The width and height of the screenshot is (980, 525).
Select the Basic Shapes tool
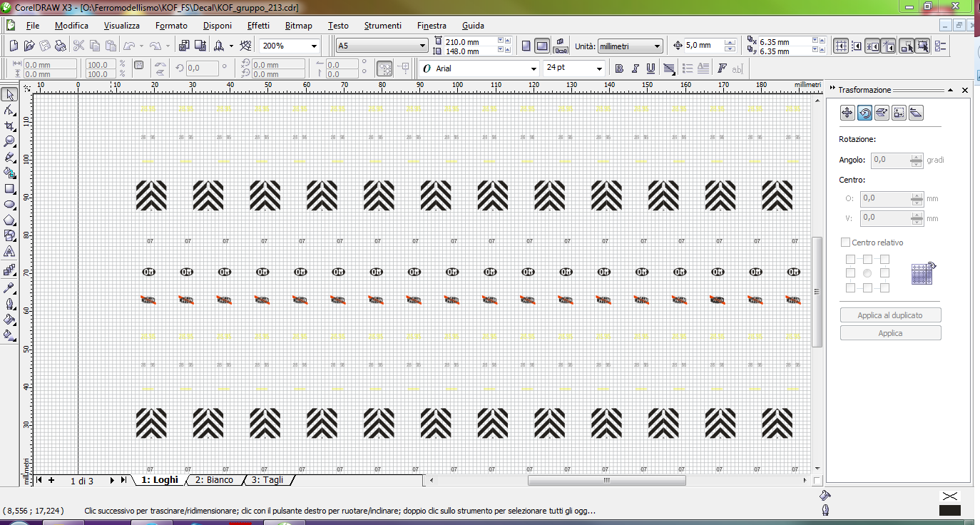pyautogui.click(x=9, y=236)
